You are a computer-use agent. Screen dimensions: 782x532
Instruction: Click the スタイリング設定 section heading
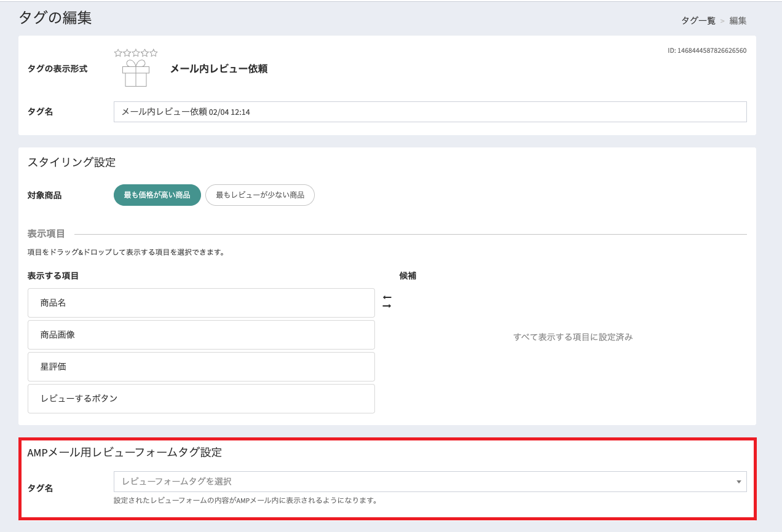72,162
